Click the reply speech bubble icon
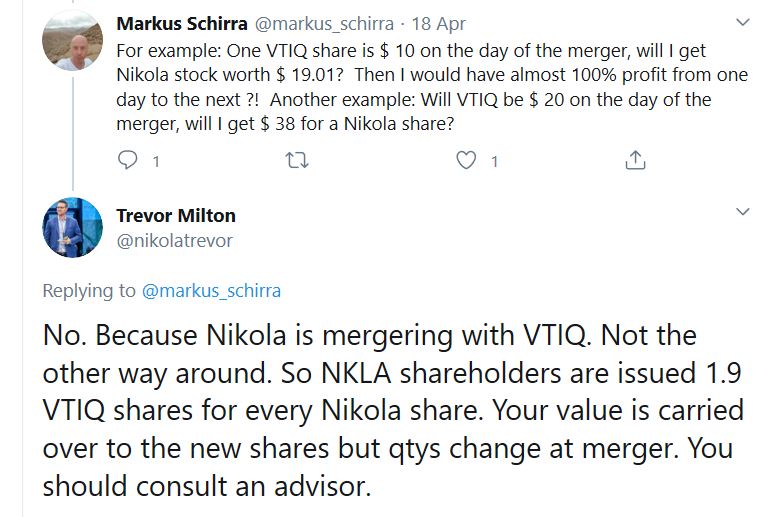 (128, 160)
